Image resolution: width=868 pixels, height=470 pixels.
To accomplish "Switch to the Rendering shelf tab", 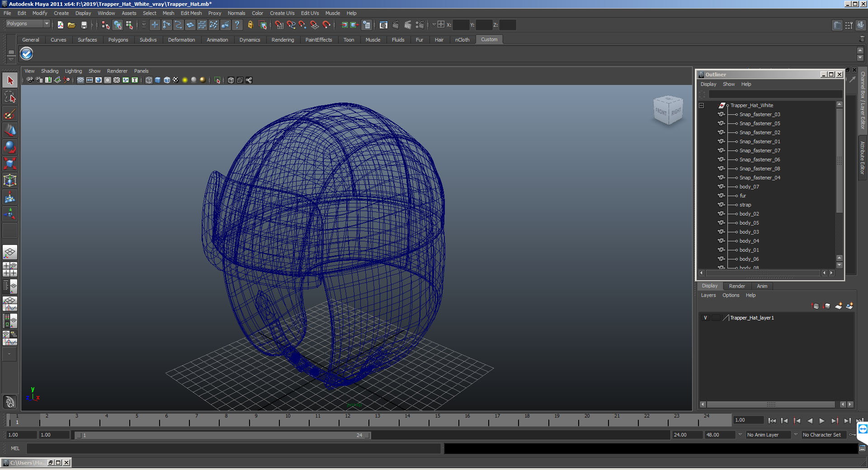I will [283, 40].
